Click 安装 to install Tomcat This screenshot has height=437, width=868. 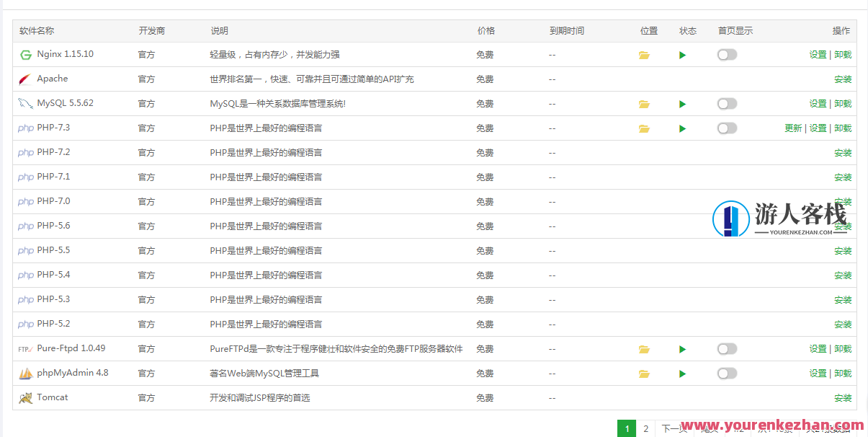843,398
